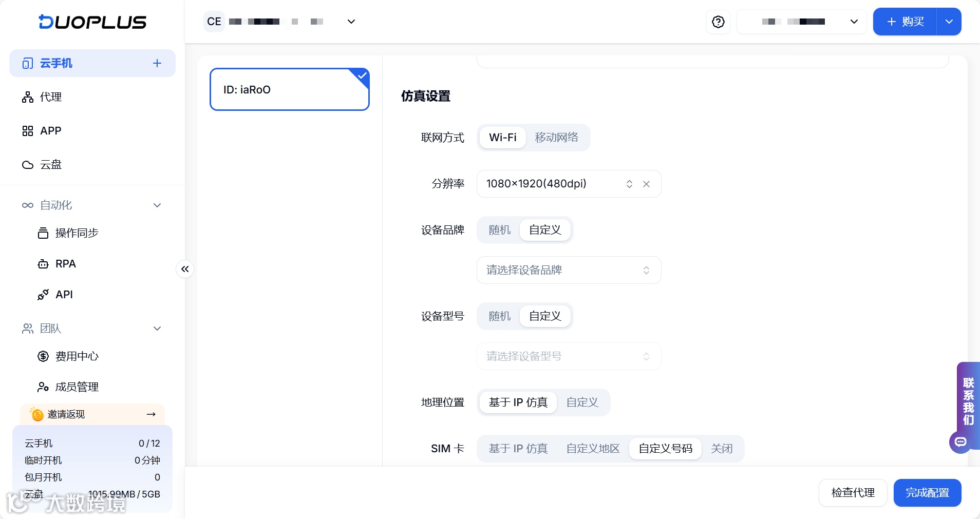Click the automation infinity icon
This screenshot has width=980, height=519.
[x=28, y=205]
